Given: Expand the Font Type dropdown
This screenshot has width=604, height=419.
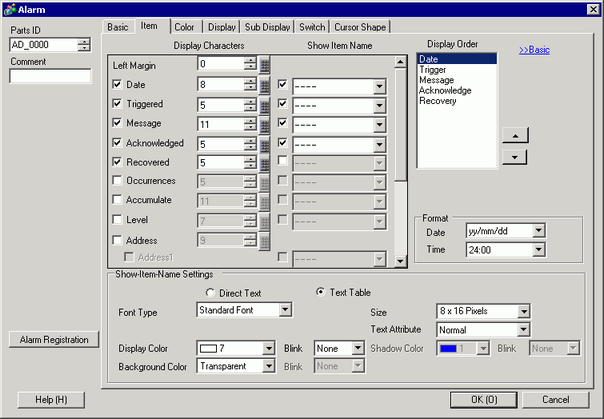Looking at the screenshot, I should (x=285, y=311).
